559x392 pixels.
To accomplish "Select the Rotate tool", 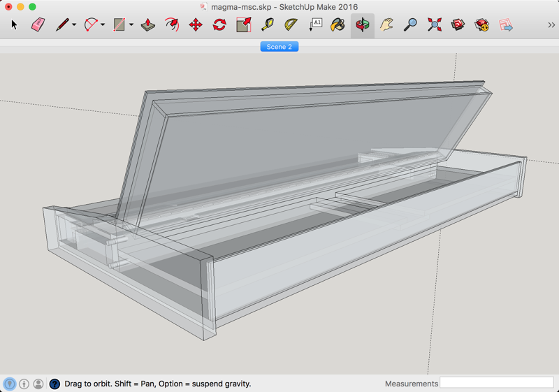I will [219, 25].
